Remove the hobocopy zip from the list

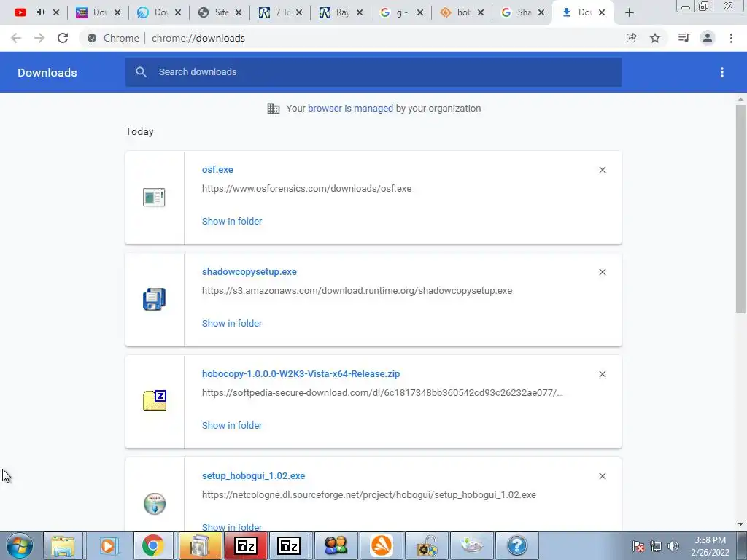pyautogui.click(x=602, y=374)
